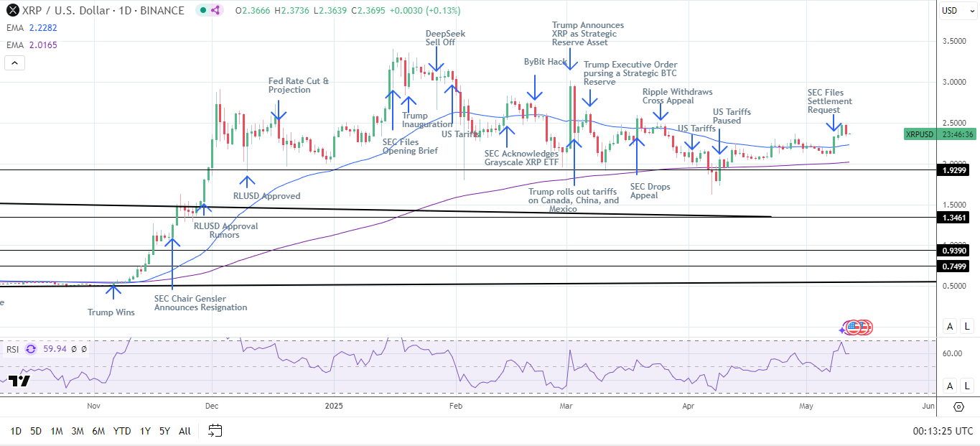Select the EMA 2.2282 indicator legend
This screenshot has height=446, width=980.
32,28
